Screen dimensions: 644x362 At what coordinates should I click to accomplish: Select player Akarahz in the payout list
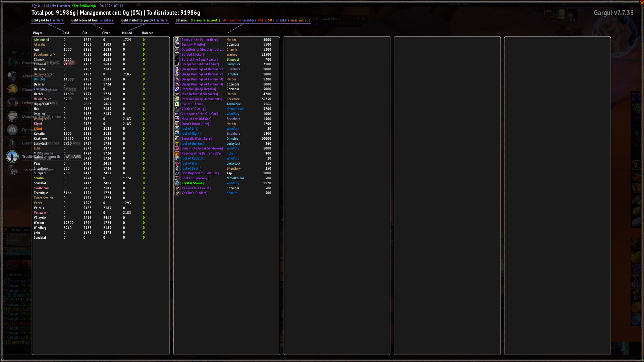pos(40,45)
